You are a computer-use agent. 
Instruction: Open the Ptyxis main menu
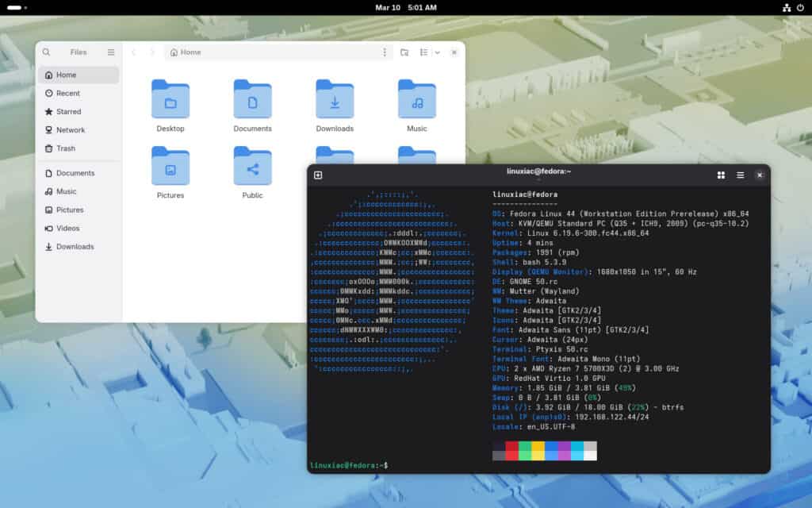pos(740,175)
